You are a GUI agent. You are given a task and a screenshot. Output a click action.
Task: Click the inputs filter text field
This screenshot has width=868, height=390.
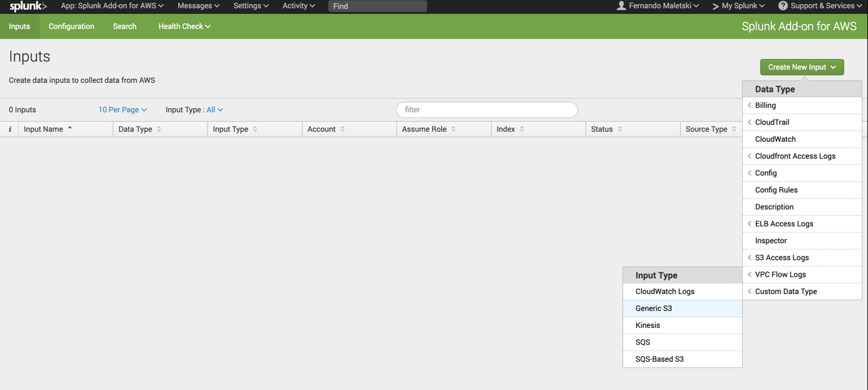click(487, 110)
